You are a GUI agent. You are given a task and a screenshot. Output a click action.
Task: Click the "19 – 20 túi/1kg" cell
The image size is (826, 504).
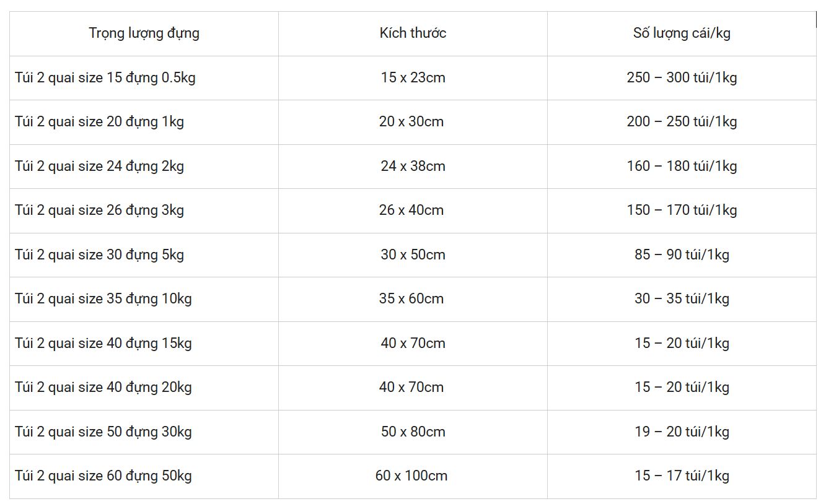click(x=682, y=432)
